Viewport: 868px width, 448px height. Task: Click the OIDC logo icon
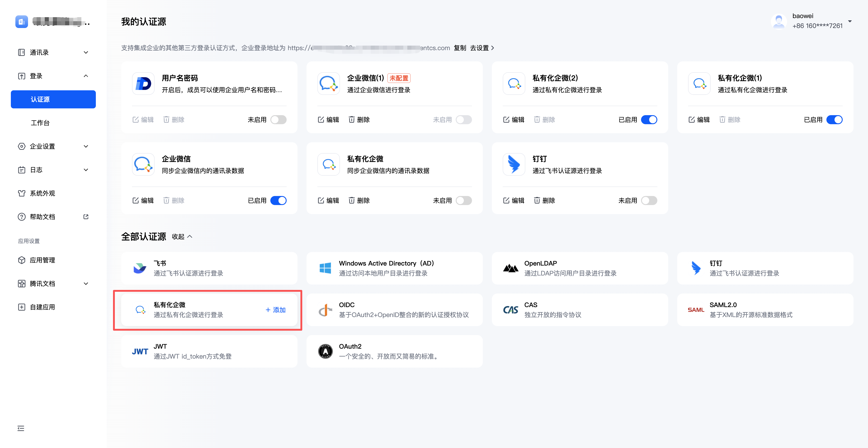point(325,310)
